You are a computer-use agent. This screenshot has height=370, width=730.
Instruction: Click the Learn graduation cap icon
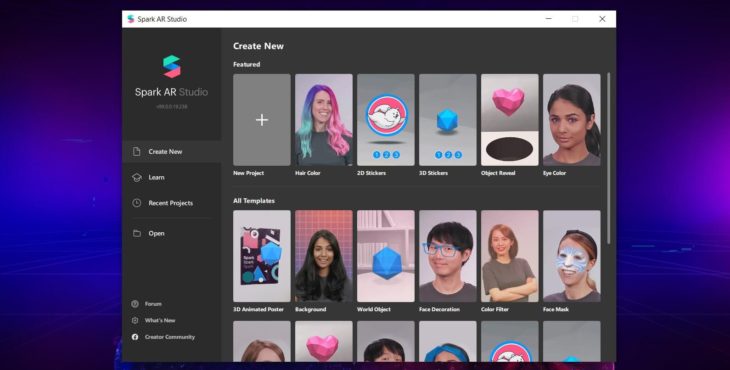tap(136, 177)
